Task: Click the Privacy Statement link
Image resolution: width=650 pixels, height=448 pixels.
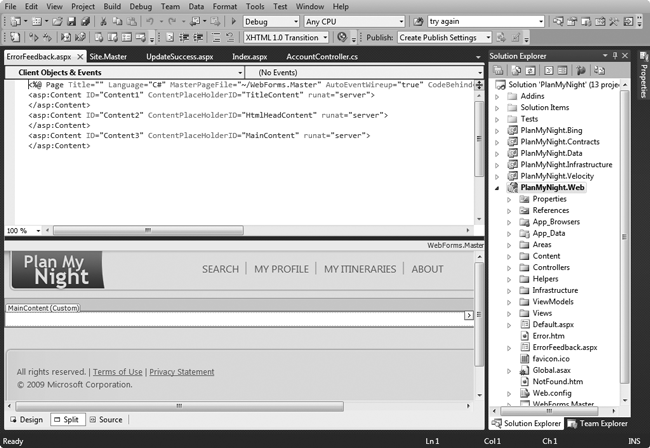Action: [182, 372]
